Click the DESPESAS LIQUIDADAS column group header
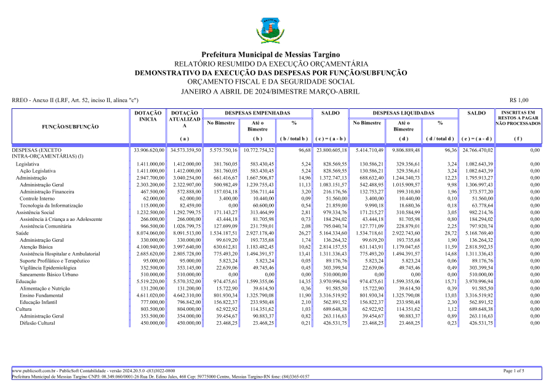Screen dimensions: 554x392 pyautogui.click(x=403, y=114)
